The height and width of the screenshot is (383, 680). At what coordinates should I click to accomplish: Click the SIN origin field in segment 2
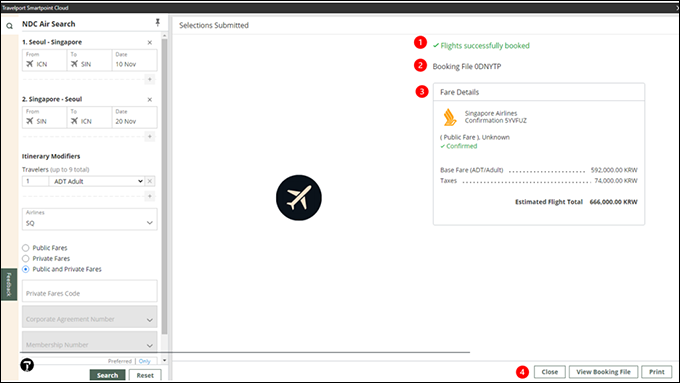point(45,117)
